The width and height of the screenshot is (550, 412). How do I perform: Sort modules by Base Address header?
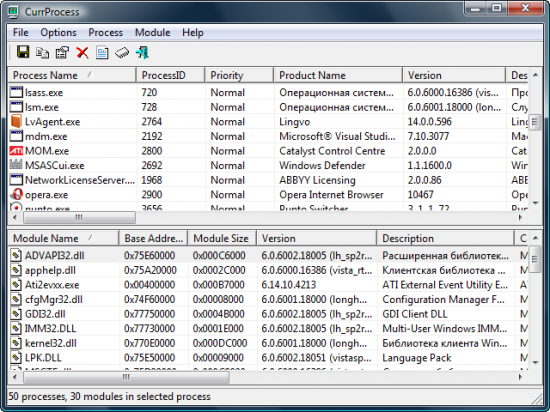point(154,238)
